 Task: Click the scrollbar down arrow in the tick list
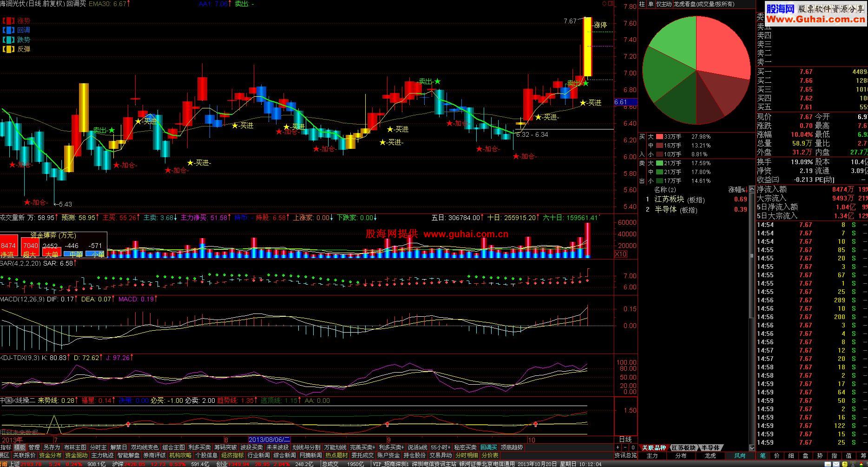tap(752, 447)
